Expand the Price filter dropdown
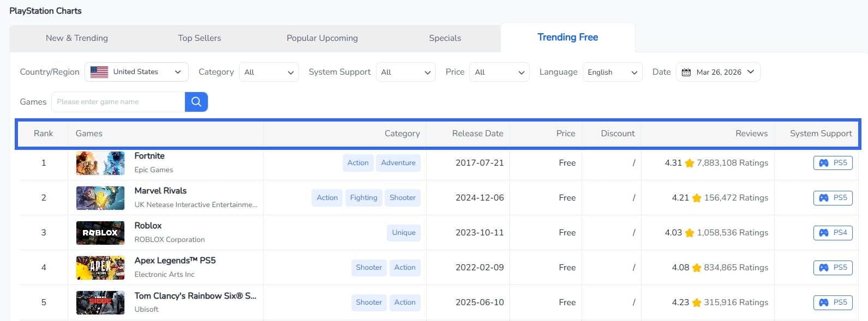 [x=499, y=72]
